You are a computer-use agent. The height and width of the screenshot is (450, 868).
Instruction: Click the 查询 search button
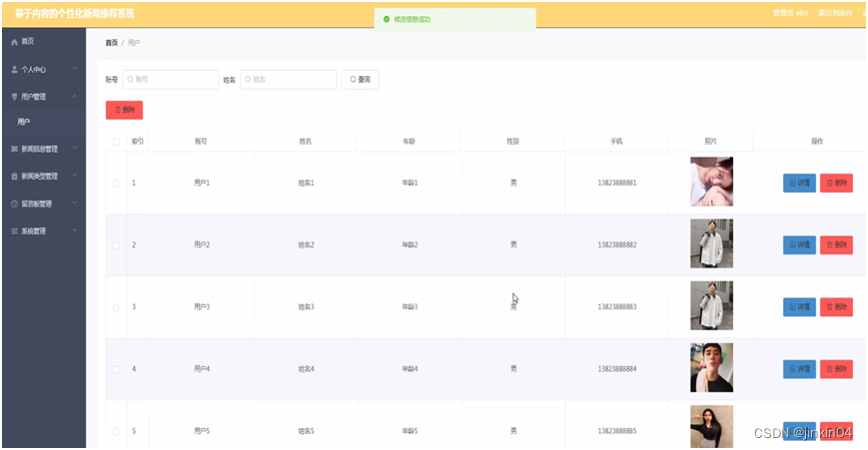tap(360, 80)
